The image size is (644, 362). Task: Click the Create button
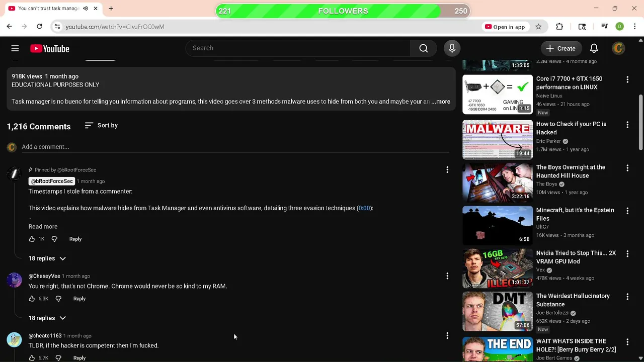[561, 48]
